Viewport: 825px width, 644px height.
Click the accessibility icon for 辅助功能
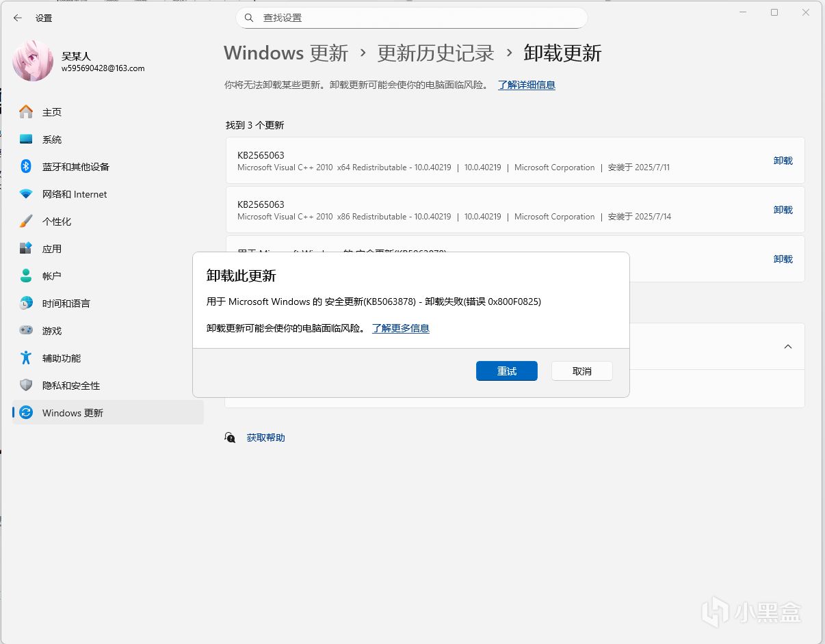(26, 358)
